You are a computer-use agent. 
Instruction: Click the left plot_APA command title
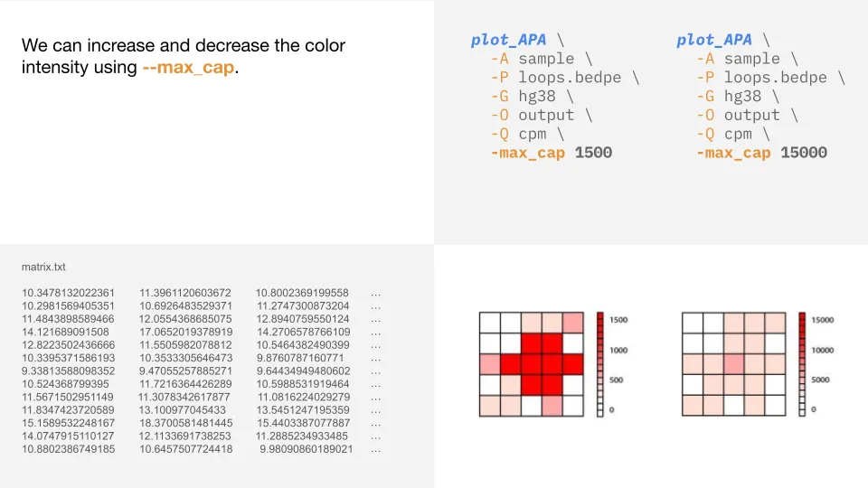click(508, 40)
